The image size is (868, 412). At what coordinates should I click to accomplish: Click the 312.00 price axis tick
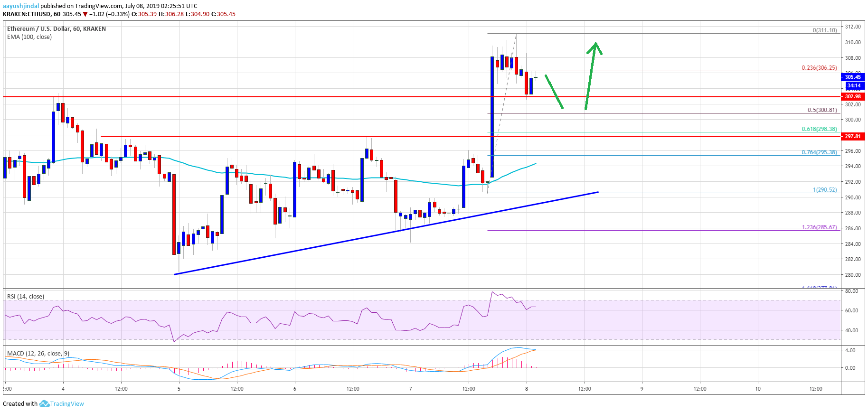tap(852, 27)
